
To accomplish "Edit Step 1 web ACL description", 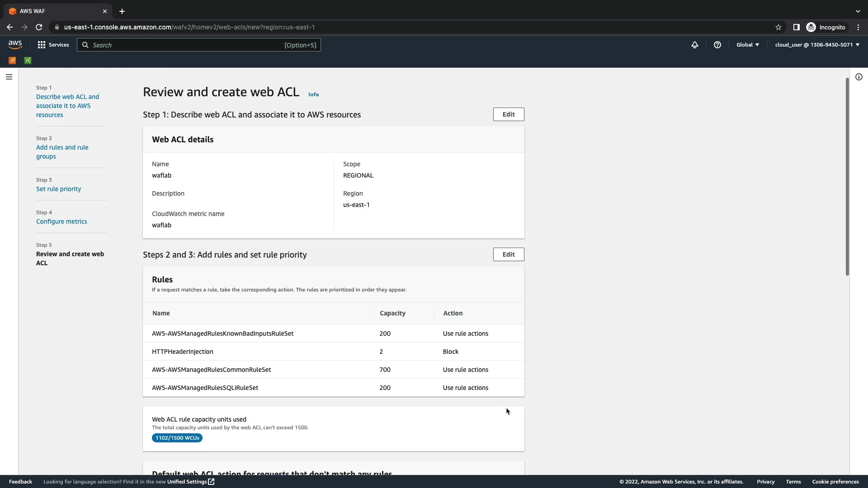I will (x=509, y=114).
